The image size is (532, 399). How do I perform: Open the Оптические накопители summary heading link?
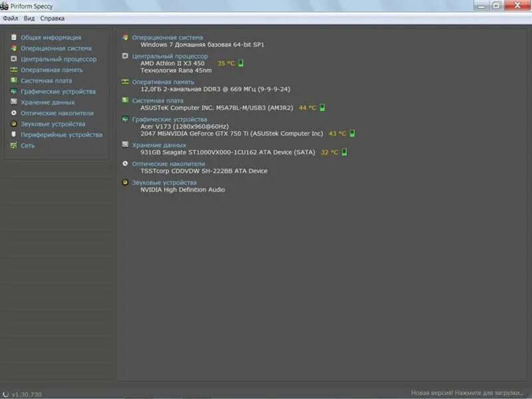tap(169, 164)
